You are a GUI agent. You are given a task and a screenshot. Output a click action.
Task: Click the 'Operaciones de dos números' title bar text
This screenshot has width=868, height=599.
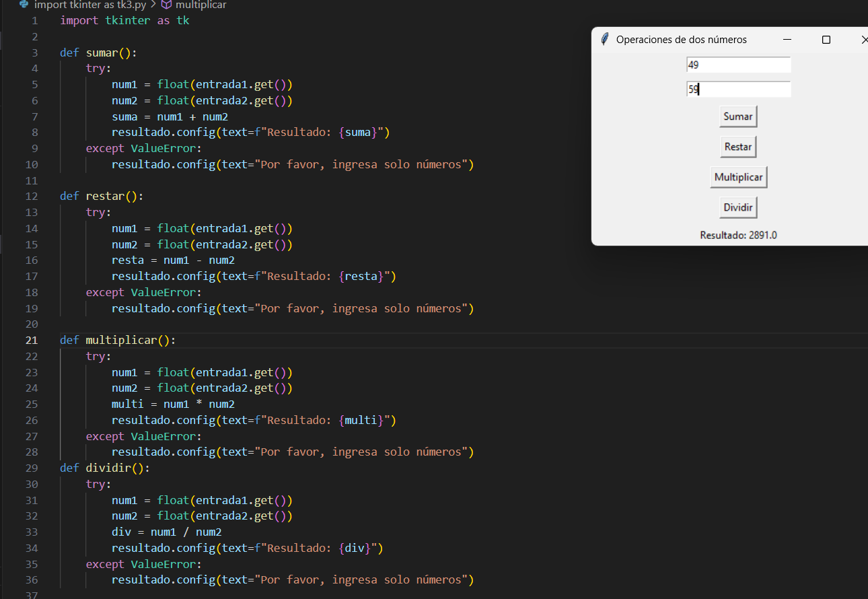pos(681,40)
